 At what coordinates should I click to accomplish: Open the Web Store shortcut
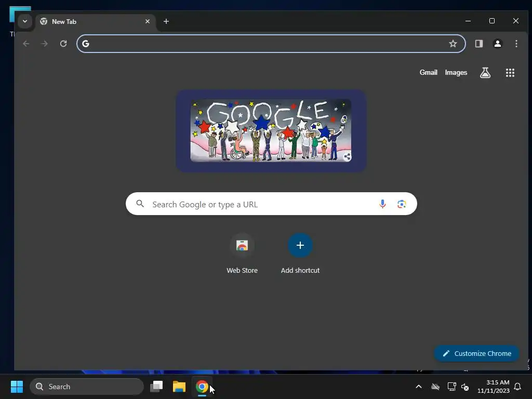tap(242, 254)
